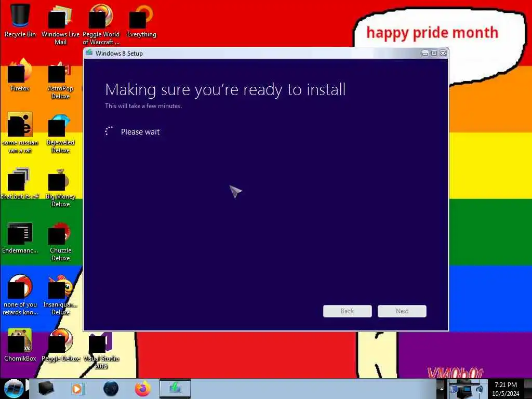
Task: Open the volume speaker tray icon
Action: pos(479,390)
